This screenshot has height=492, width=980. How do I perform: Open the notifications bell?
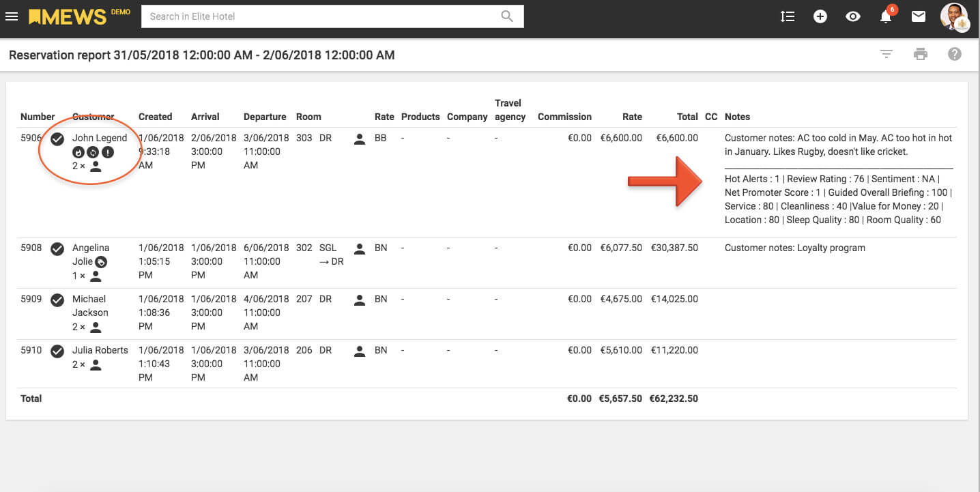point(886,16)
